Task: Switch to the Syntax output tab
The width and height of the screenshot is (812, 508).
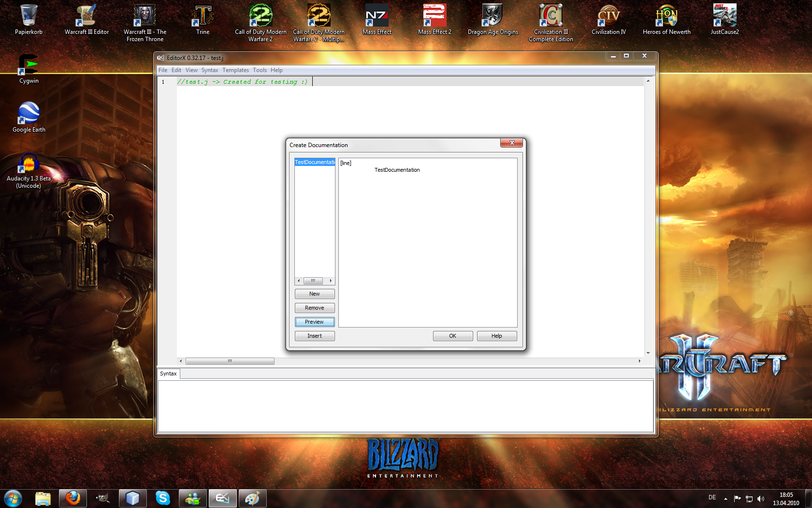Action: click(x=168, y=374)
